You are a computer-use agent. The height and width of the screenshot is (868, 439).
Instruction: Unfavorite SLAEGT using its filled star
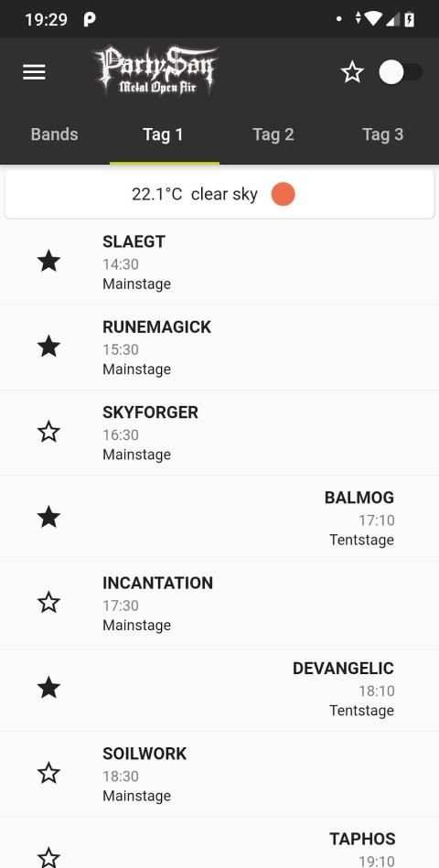[48, 261]
